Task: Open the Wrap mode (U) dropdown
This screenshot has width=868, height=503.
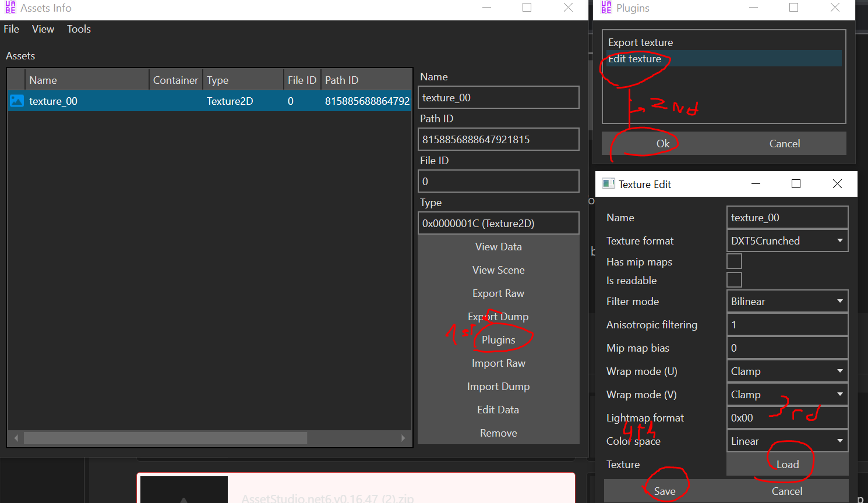Action: click(x=787, y=371)
